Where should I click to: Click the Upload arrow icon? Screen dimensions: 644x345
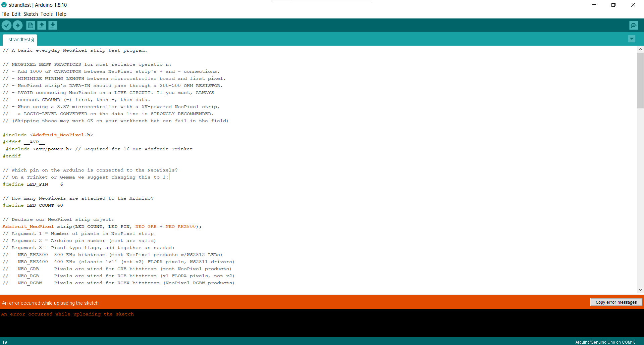click(17, 25)
